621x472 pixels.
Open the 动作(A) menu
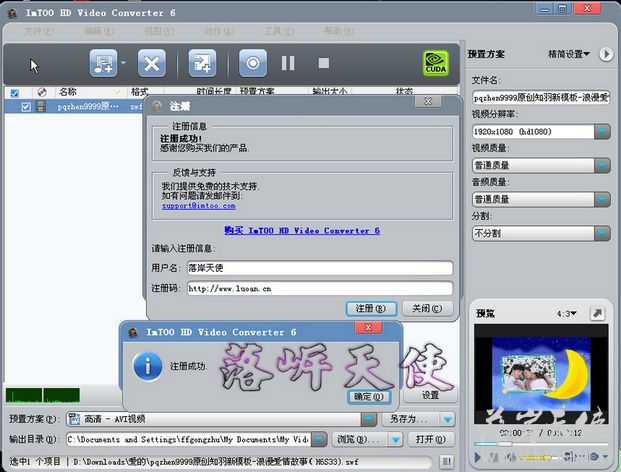click(x=219, y=31)
